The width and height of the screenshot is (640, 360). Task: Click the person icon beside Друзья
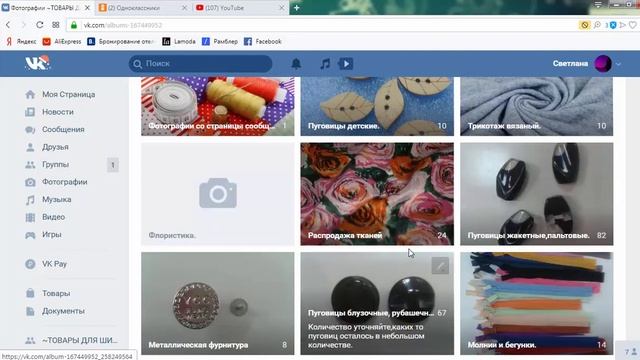[30, 147]
